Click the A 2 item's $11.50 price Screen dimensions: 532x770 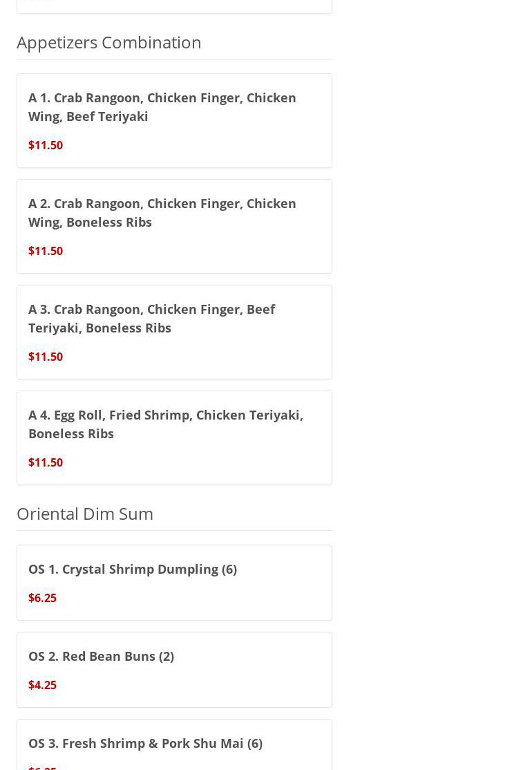coord(46,251)
